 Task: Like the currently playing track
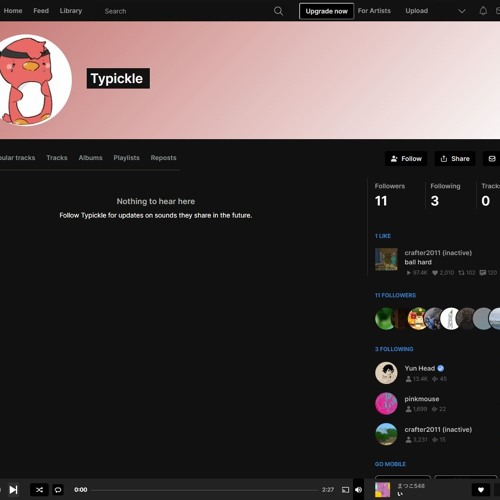481,490
